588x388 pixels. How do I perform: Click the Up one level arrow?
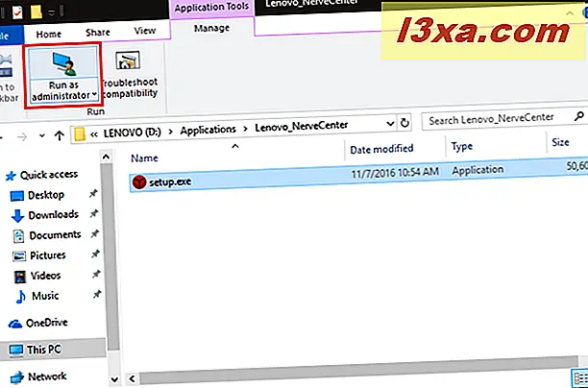[60, 135]
